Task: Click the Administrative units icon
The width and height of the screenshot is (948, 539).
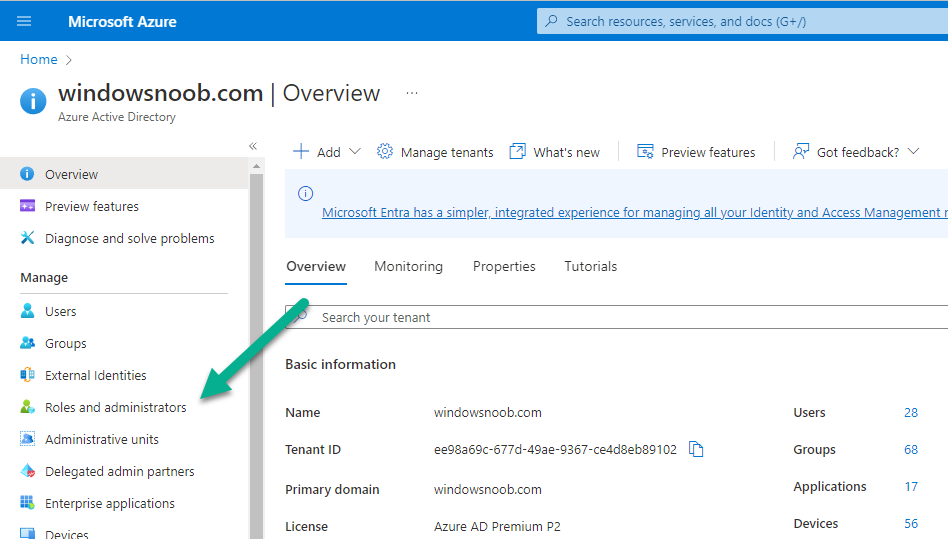Action: 27,439
